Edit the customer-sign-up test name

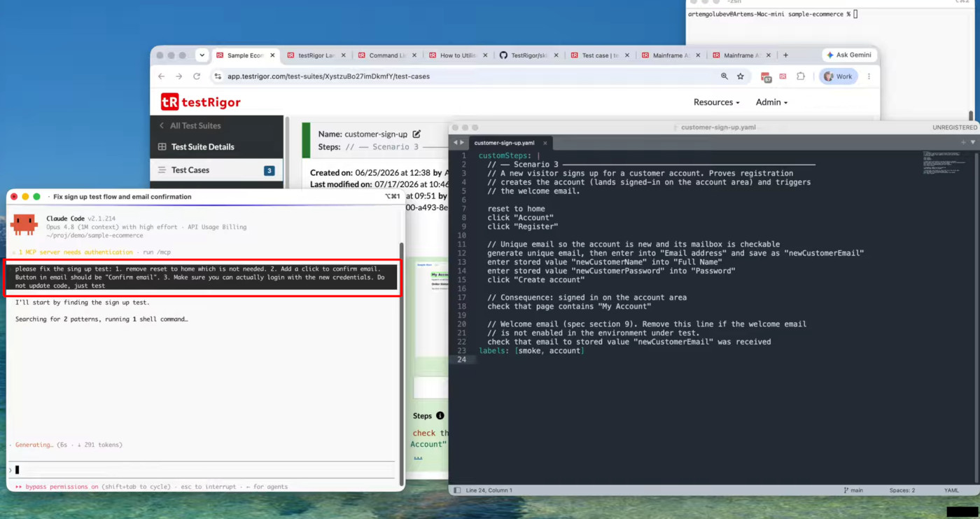[x=416, y=134]
